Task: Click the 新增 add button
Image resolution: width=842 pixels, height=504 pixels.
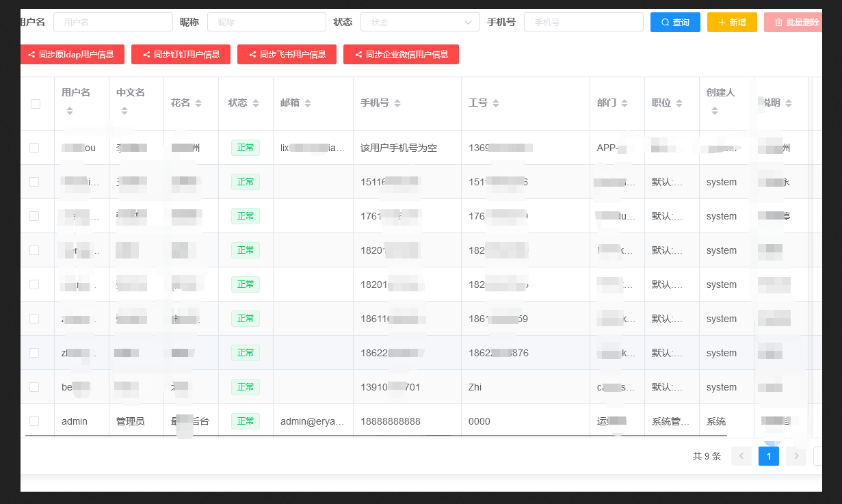Action: 732,22
